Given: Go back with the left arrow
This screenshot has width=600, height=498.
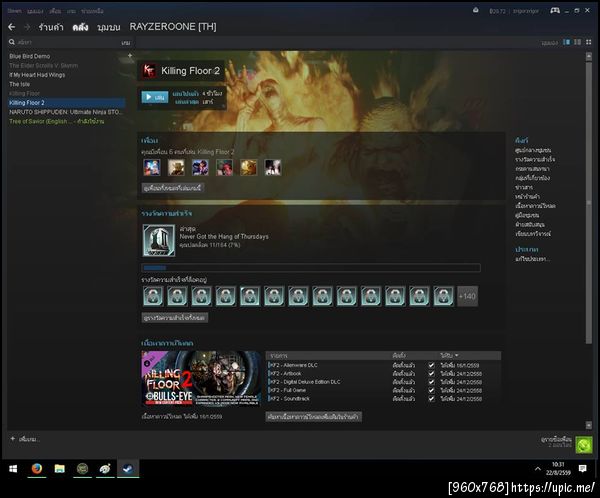Looking at the screenshot, I should tap(11, 27).
